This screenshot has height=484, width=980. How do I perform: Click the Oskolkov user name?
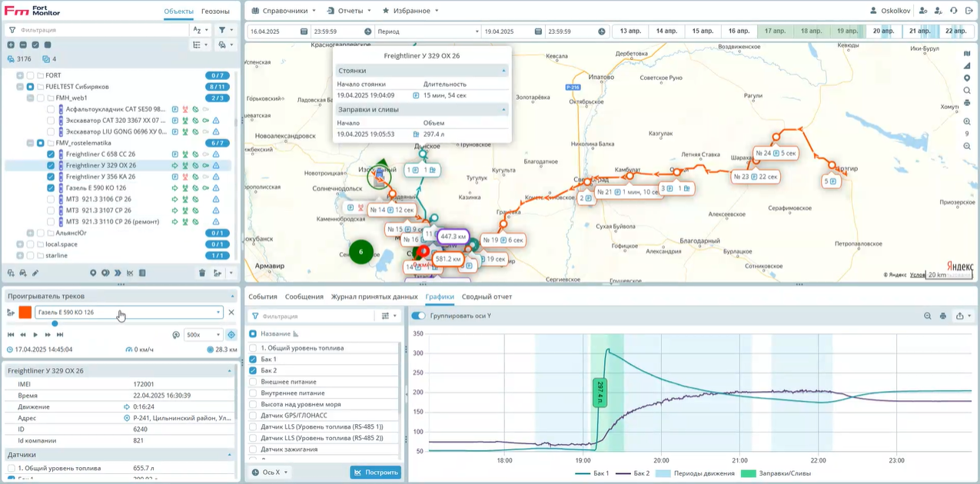(895, 11)
